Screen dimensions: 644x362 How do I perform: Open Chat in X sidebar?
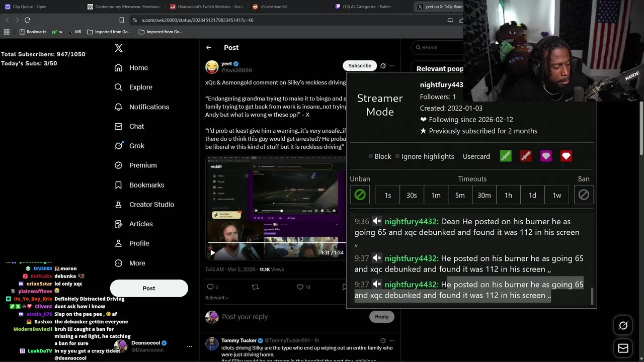[x=129, y=126]
